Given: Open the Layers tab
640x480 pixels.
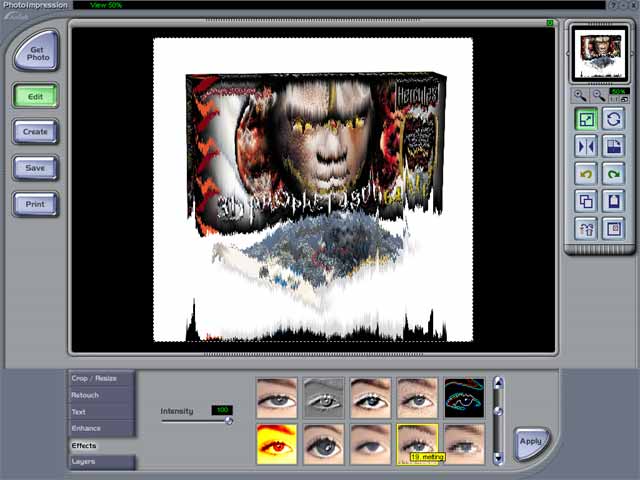Looking at the screenshot, I should (x=100, y=462).
